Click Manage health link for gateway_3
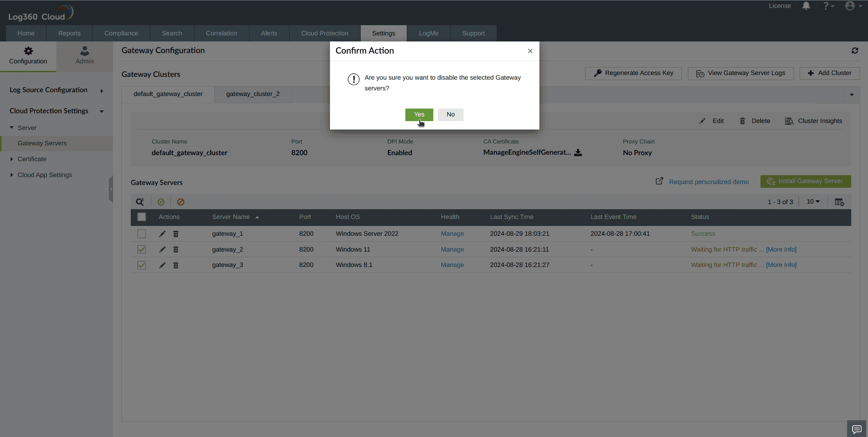The image size is (868, 437). coord(452,265)
